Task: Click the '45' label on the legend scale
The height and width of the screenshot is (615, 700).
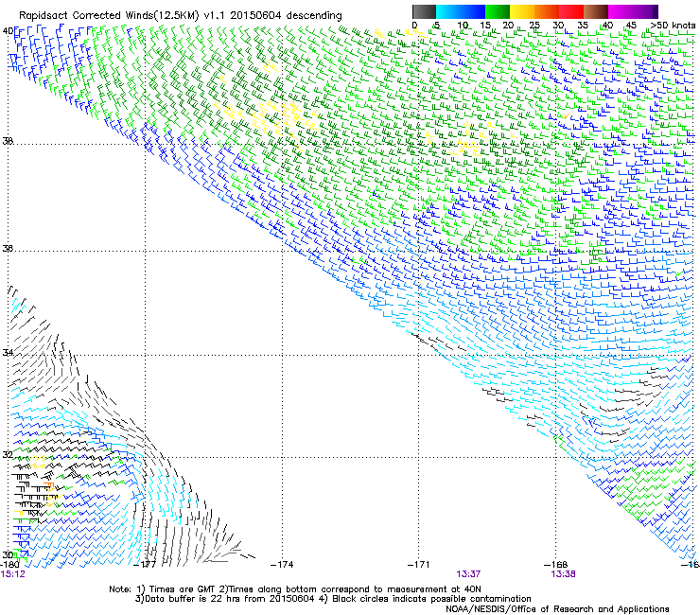Action: 631,25
